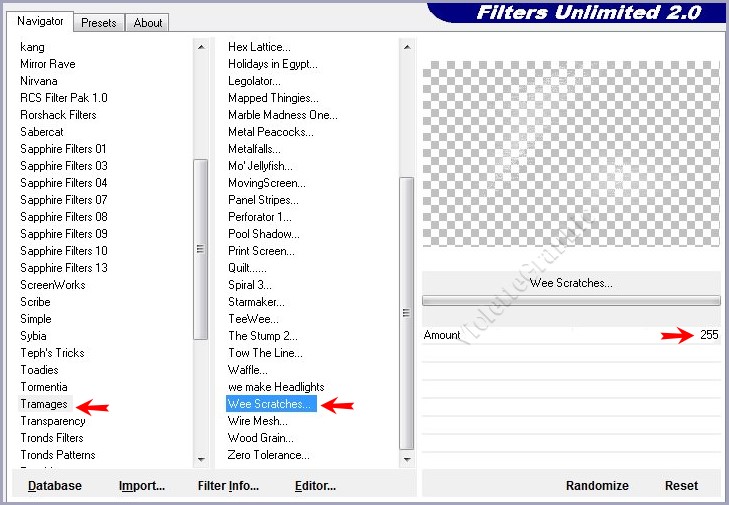This screenshot has height=505, width=729.
Task: Open the About tab
Action: click(x=148, y=22)
